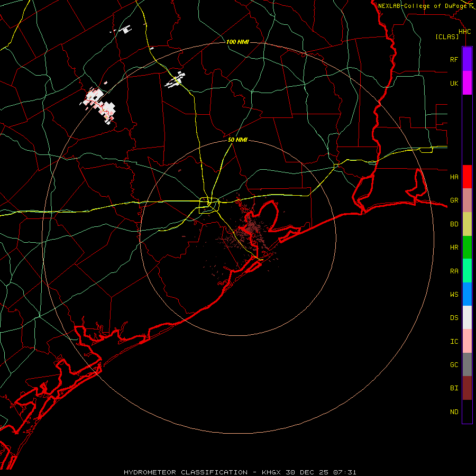Click the UK legend label
This screenshot has width=476, height=476.
[454, 83]
